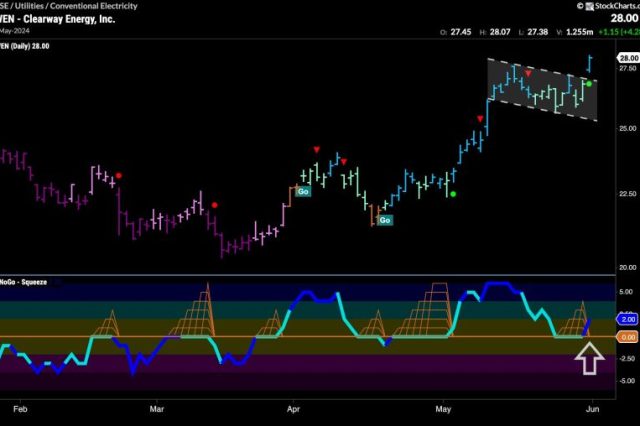Click the NoGo - Squeeze indicator label

coord(23,282)
